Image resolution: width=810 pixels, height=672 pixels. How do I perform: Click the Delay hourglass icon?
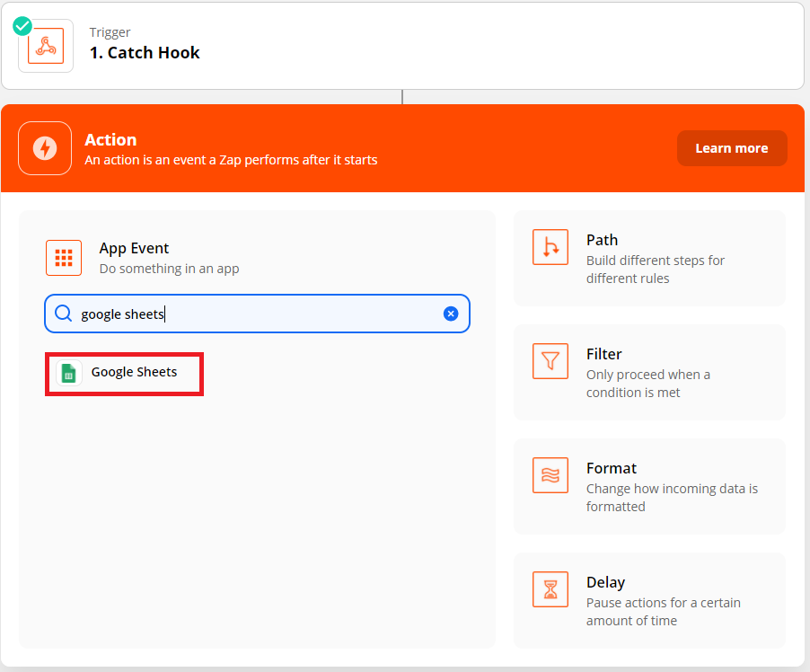pyautogui.click(x=550, y=589)
